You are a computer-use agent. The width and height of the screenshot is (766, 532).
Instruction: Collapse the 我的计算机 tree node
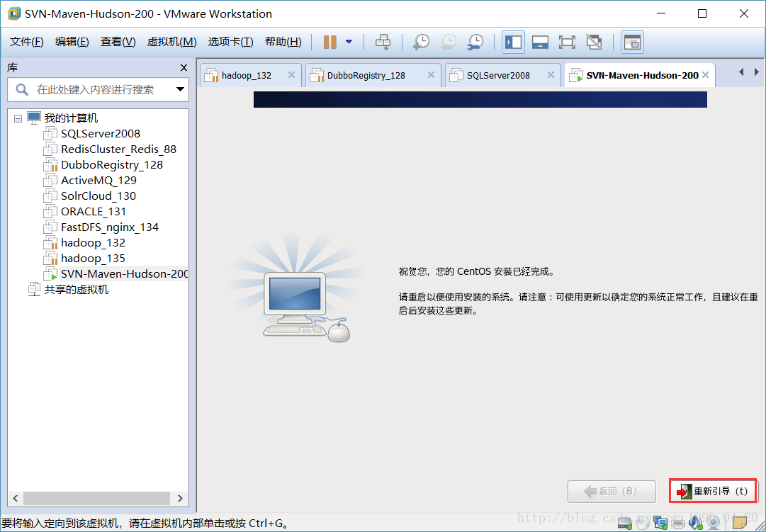(x=18, y=118)
